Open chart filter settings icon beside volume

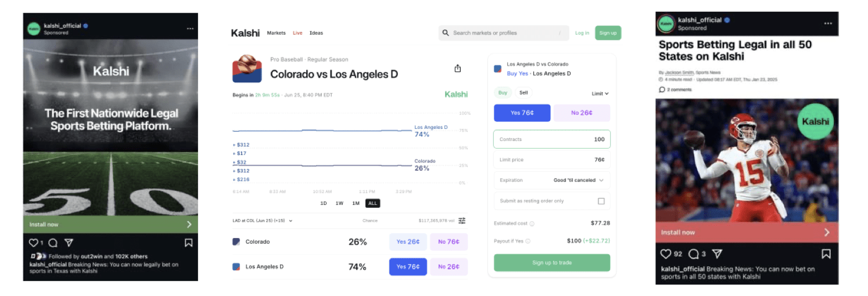point(462,221)
